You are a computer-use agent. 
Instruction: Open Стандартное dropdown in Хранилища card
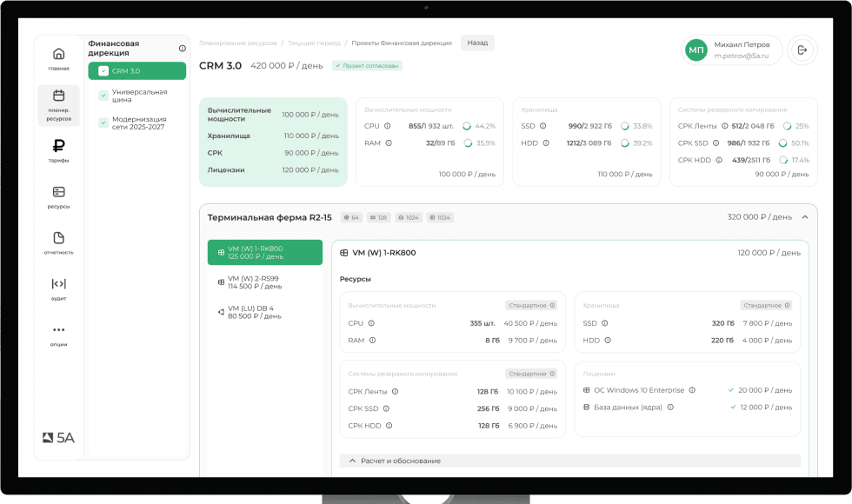click(766, 305)
